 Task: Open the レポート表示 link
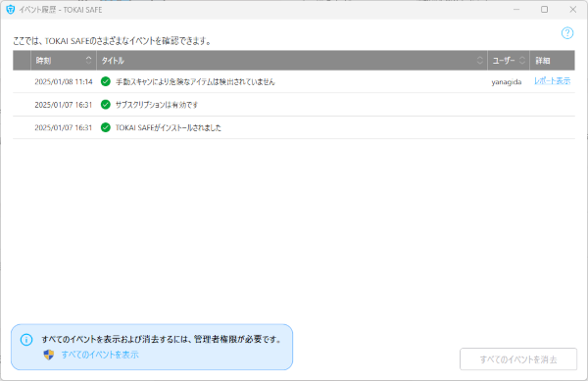tap(552, 81)
